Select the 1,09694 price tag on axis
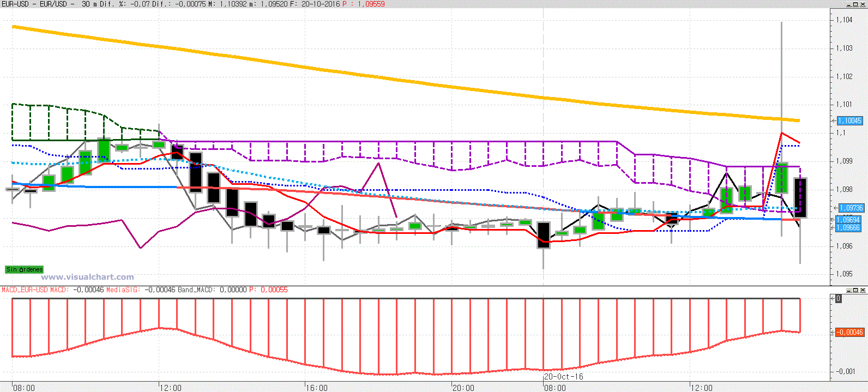 click(x=848, y=220)
